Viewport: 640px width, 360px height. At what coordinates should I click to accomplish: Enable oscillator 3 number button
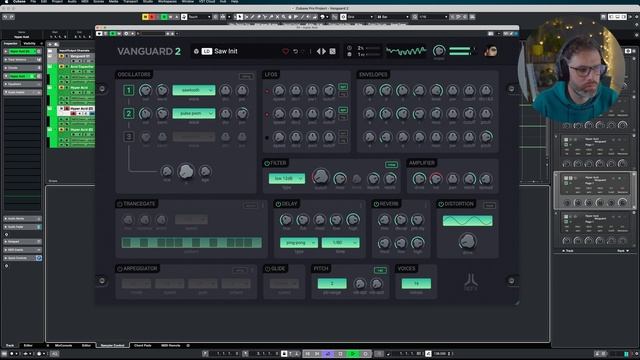129,137
